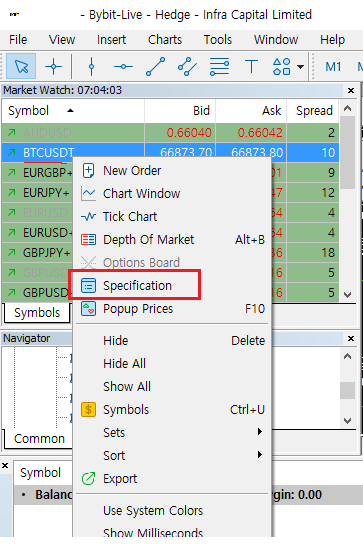The height and width of the screenshot is (548, 363).
Task: Open the View menu
Action: click(62, 39)
